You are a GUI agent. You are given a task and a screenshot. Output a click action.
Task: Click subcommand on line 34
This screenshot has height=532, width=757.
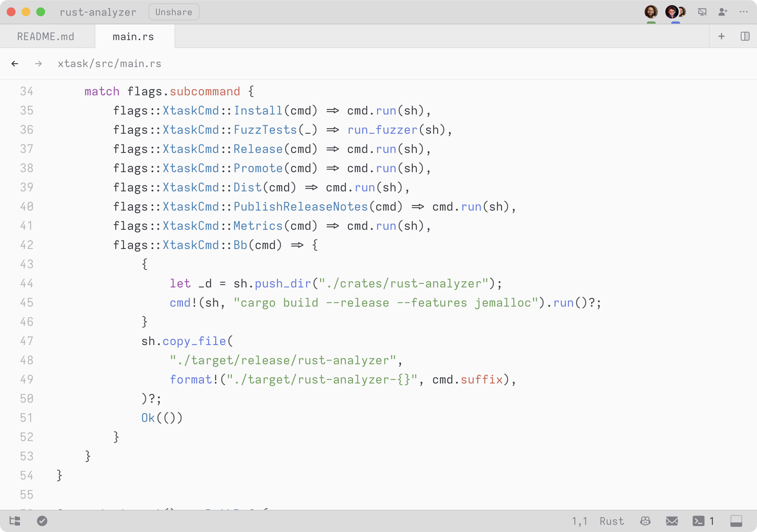click(x=205, y=91)
